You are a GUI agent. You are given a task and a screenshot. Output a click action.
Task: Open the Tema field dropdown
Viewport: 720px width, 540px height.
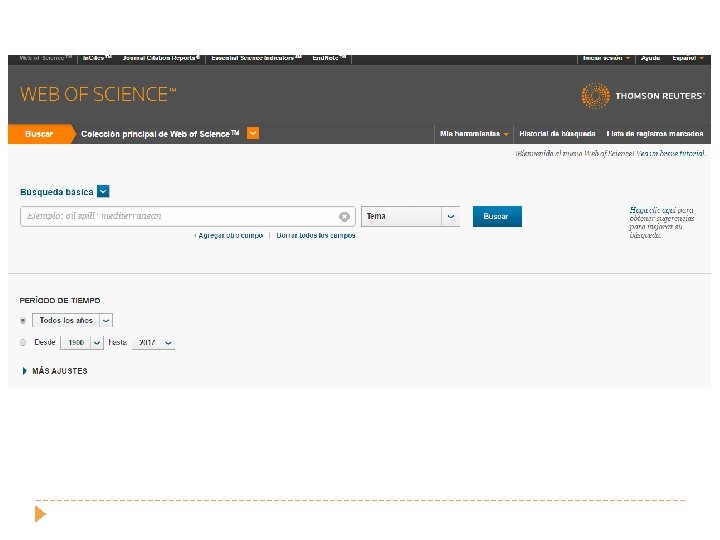pyautogui.click(x=411, y=216)
